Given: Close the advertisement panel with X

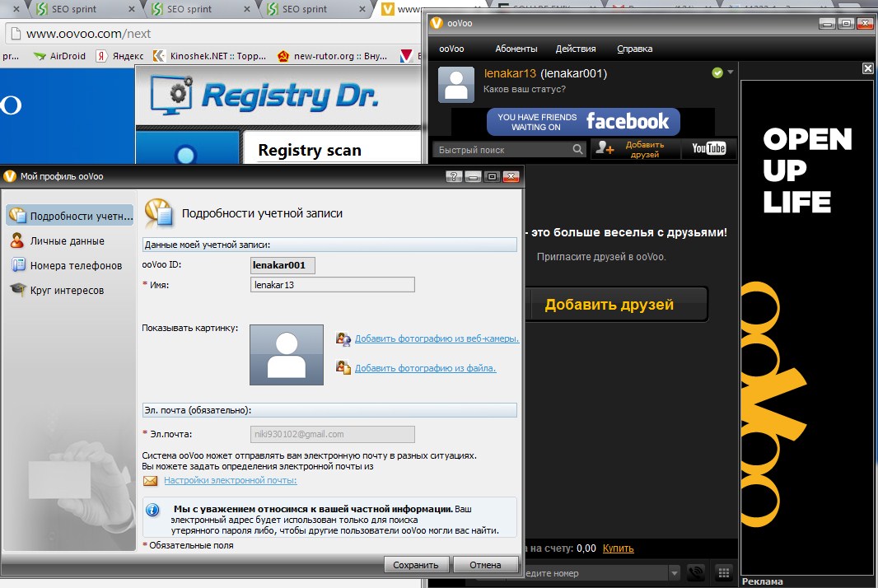Looking at the screenshot, I should tap(867, 68).
